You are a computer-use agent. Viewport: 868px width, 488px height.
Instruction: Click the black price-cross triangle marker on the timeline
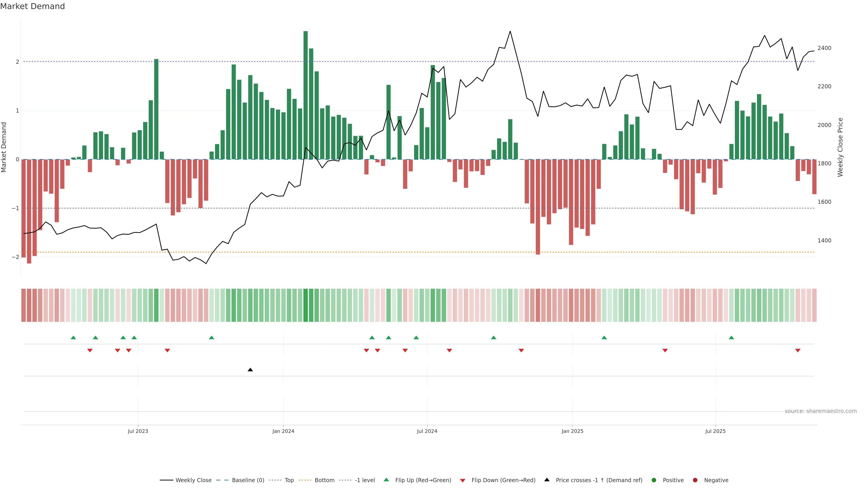(x=250, y=370)
